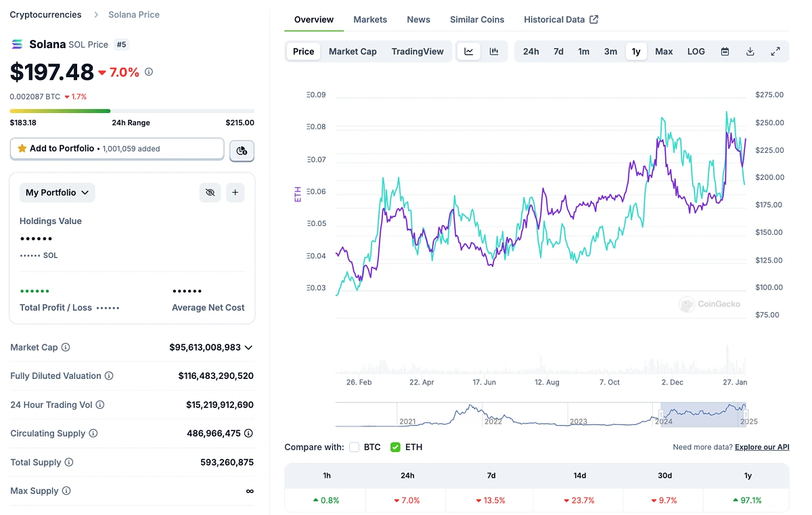Open the Markets tab

coord(370,20)
